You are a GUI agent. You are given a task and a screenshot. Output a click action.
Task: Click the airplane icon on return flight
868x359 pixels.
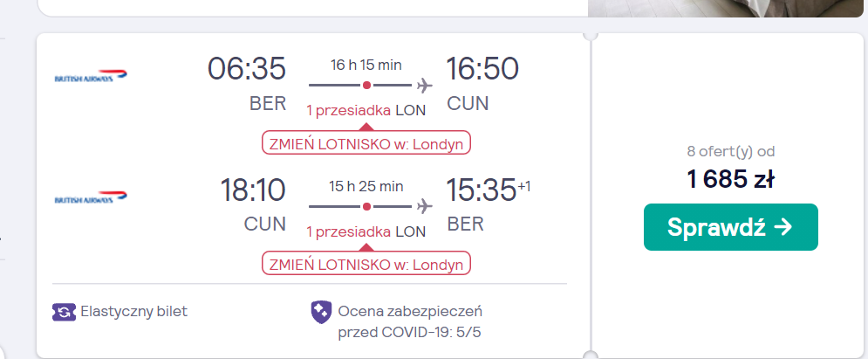(x=424, y=206)
